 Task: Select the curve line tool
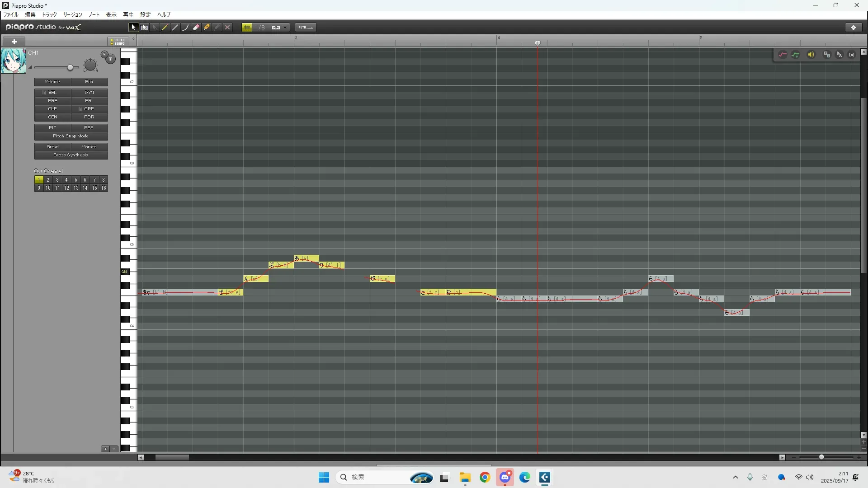(185, 28)
